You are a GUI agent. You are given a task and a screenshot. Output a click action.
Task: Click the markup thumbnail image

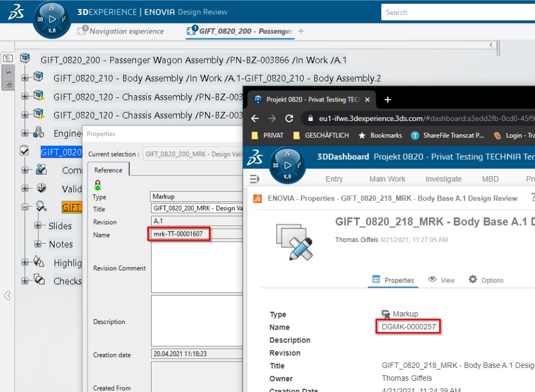(x=294, y=242)
